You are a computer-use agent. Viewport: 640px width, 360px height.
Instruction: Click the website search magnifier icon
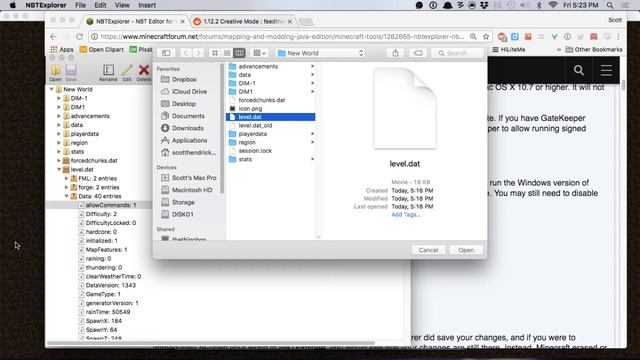[578, 70]
